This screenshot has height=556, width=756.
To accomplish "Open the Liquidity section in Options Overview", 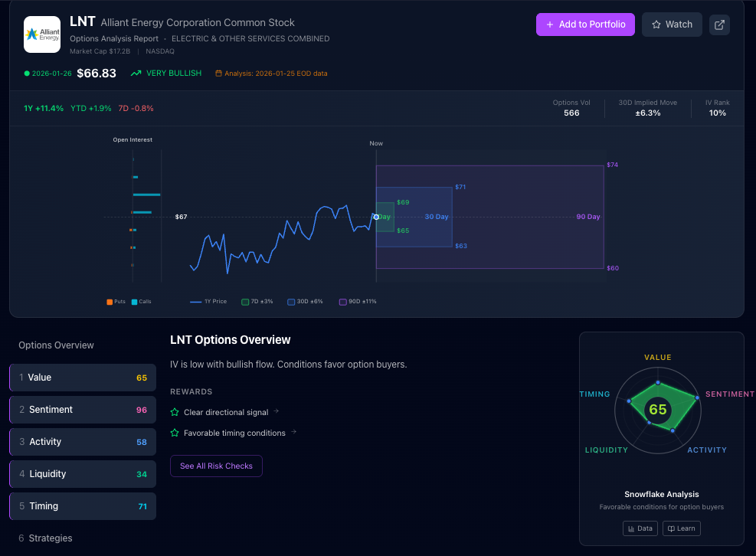I will [x=82, y=473].
